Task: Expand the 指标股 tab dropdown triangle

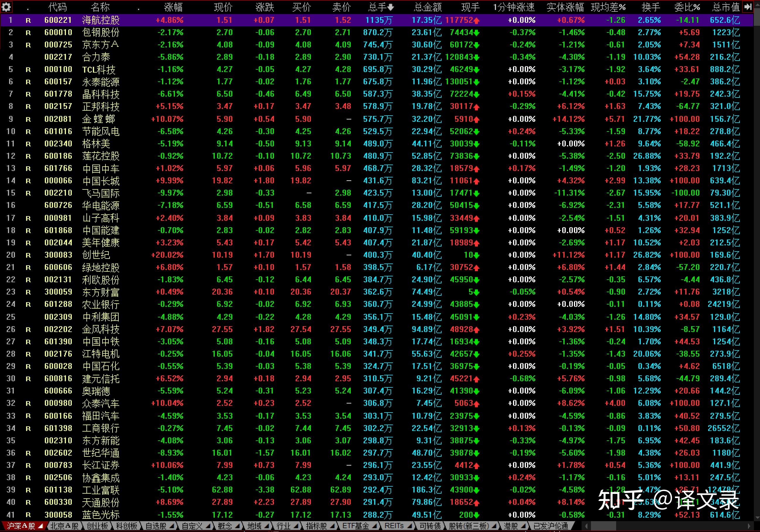Action: [x=332, y=526]
